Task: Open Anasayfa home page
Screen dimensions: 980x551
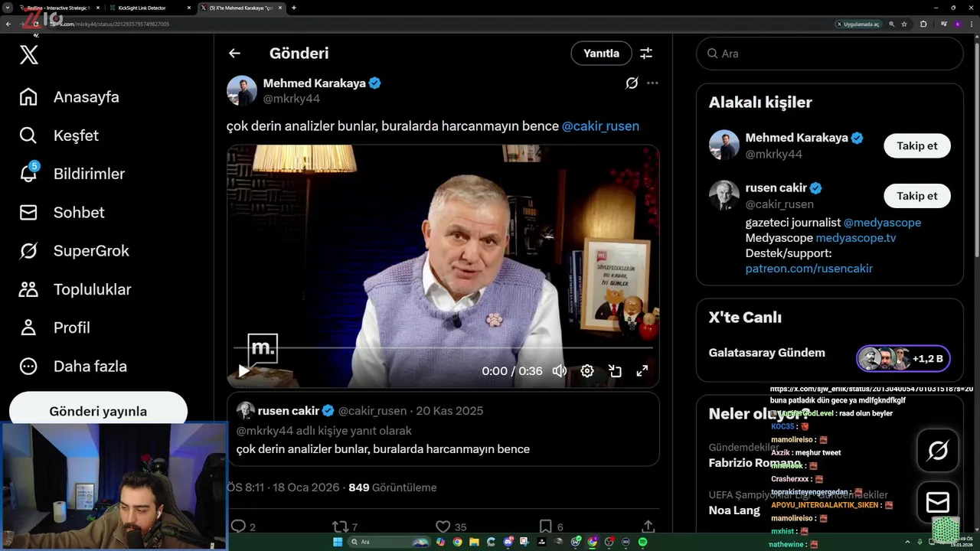Action: coord(70,97)
